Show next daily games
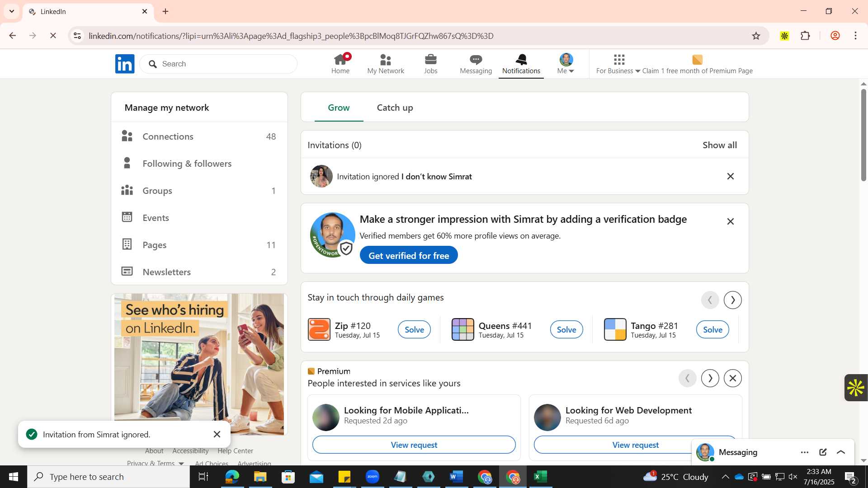This screenshot has height=488, width=868. [x=732, y=300]
